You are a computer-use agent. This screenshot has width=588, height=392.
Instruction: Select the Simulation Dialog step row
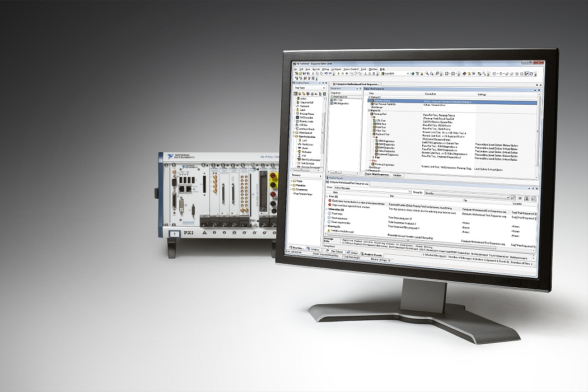[x=452, y=101]
